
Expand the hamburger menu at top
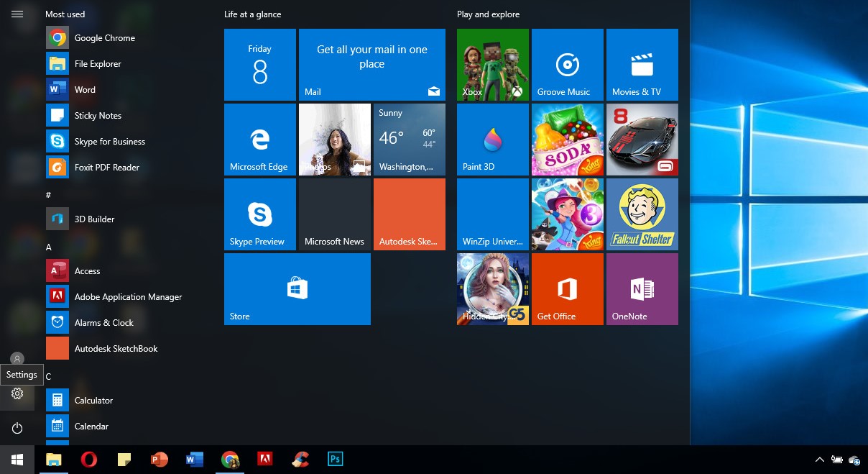pyautogui.click(x=17, y=14)
